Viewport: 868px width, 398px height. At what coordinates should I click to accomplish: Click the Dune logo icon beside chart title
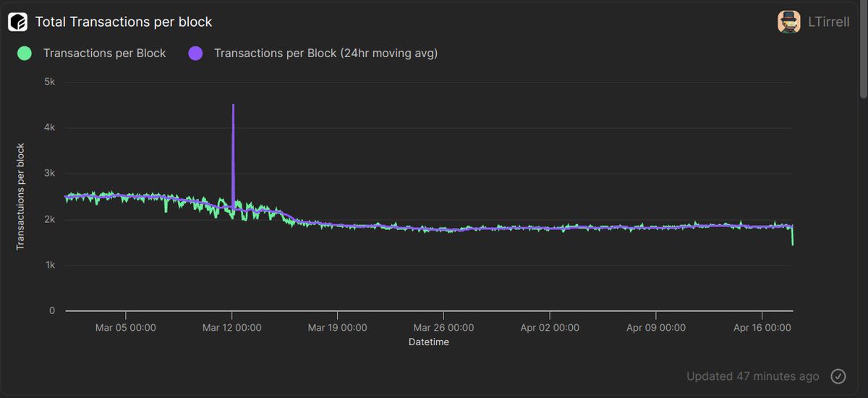(x=17, y=22)
